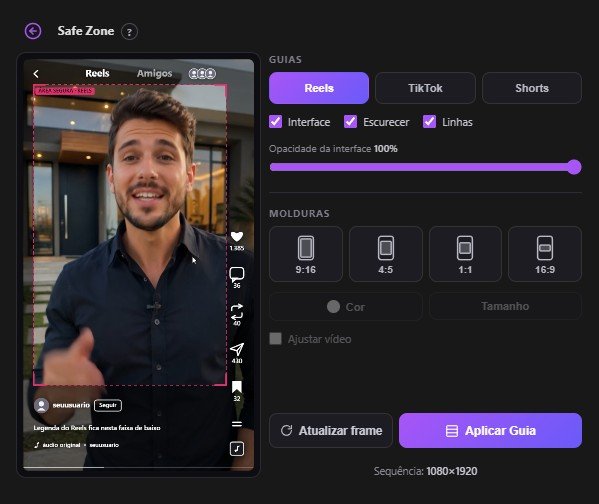Toggle the Escurecer checkbox
This screenshot has width=599, height=504.
tap(350, 122)
